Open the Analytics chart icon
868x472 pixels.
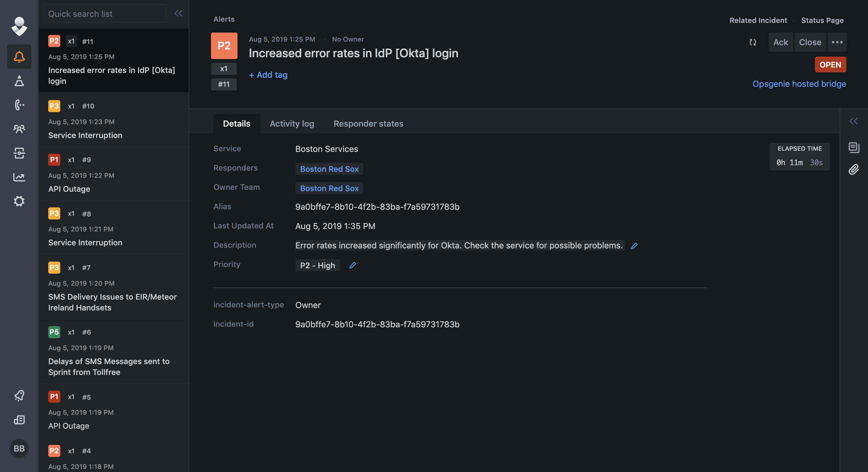point(19,177)
